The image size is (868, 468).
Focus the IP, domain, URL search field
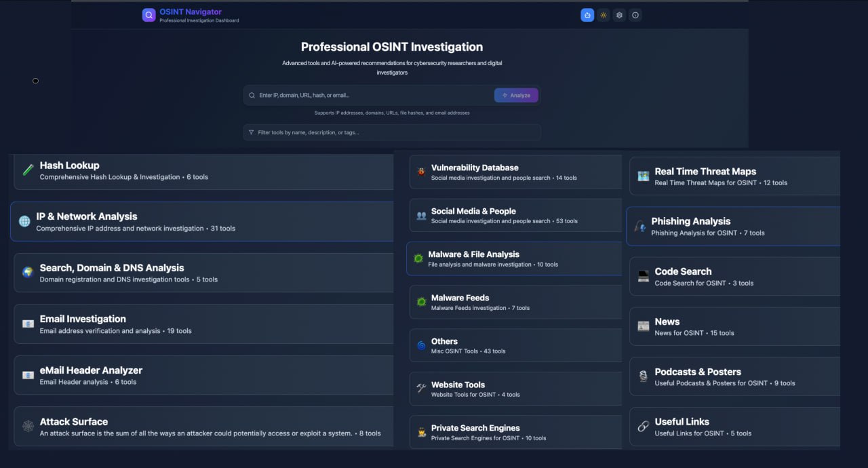point(373,96)
